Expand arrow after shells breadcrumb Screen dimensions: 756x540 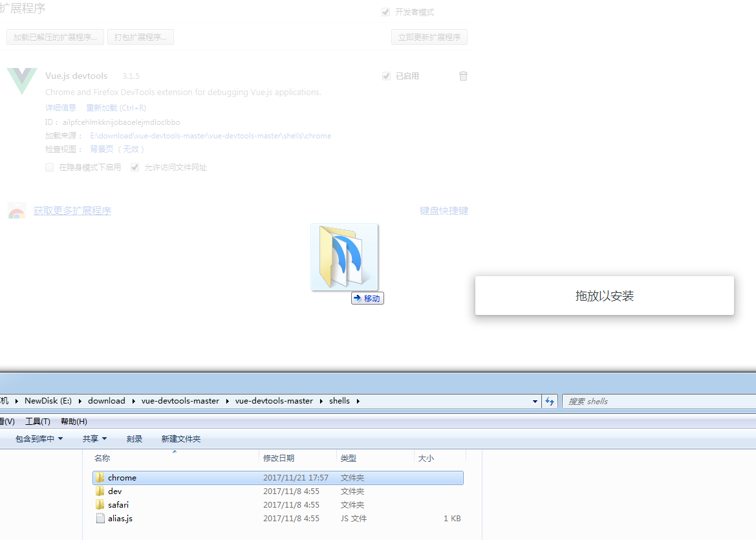coord(358,401)
